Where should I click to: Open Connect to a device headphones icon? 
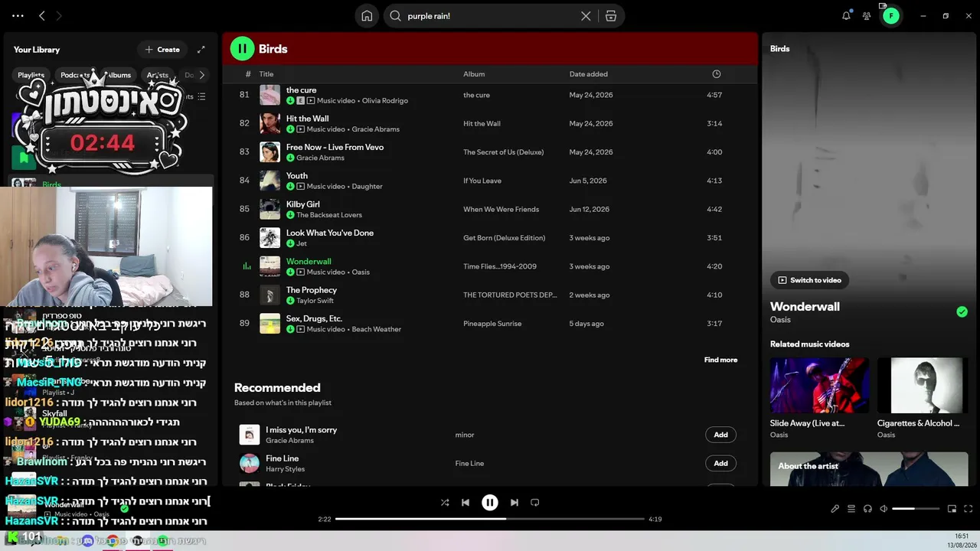tap(867, 509)
